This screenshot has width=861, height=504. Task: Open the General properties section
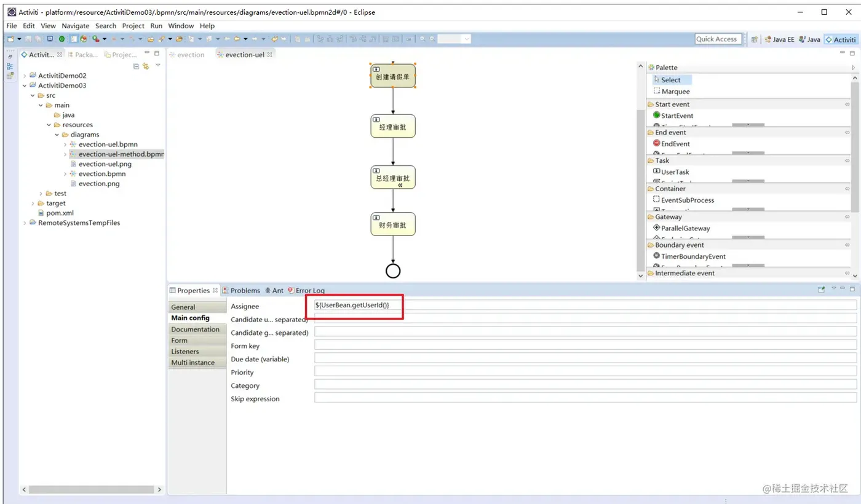point(197,307)
